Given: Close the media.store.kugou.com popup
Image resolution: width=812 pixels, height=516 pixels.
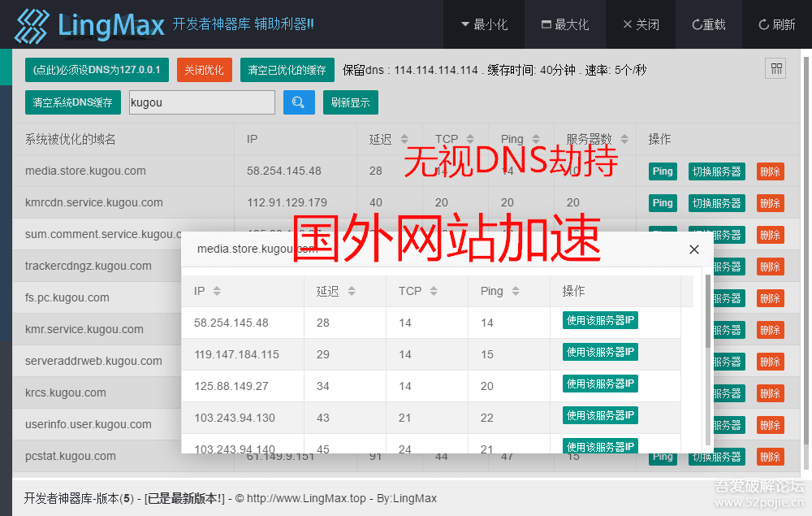Looking at the screenshot, I should click(694, 249).
